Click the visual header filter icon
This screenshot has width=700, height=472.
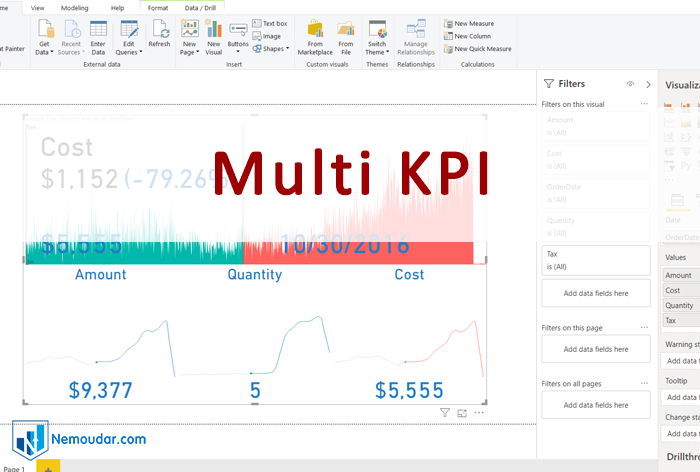point(445,412)
